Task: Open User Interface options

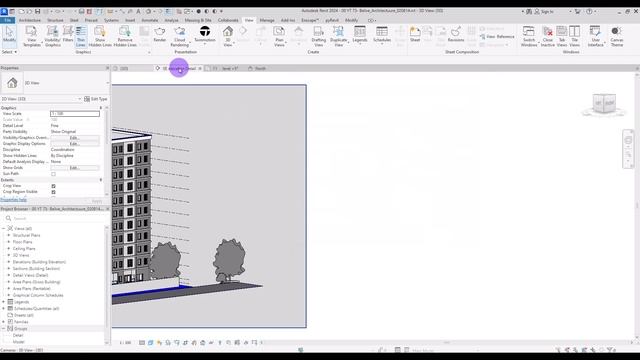Action: (x=596, y=36)
